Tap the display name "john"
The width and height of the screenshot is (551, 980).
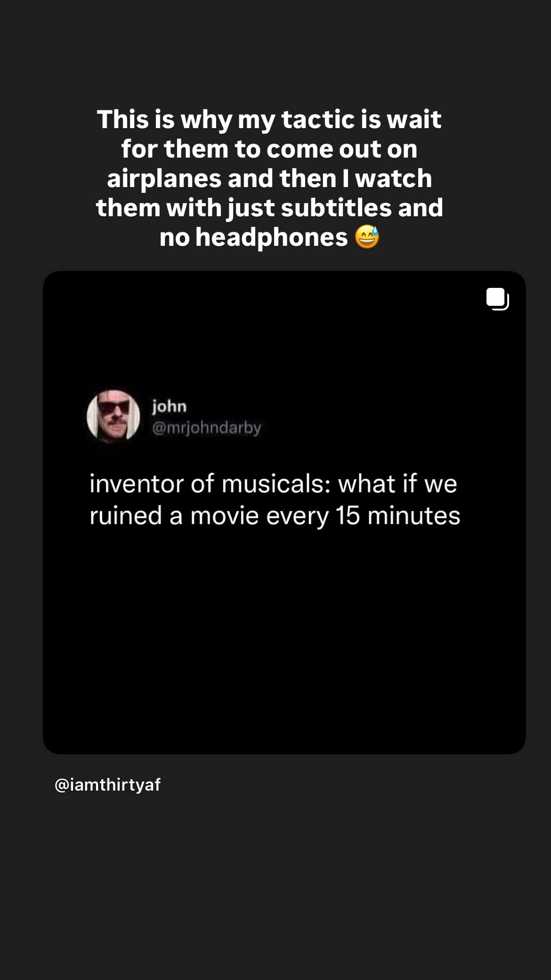point(169,406)
